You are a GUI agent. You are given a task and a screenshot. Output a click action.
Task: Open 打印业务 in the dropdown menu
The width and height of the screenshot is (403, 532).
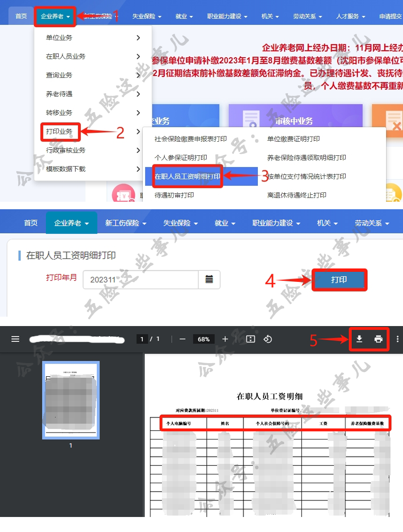60,132
